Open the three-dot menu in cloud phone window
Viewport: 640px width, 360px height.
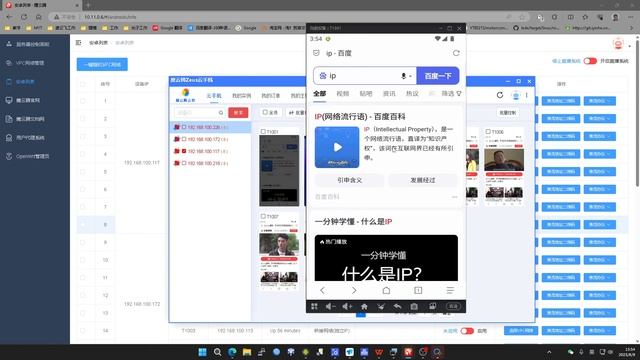527,95
